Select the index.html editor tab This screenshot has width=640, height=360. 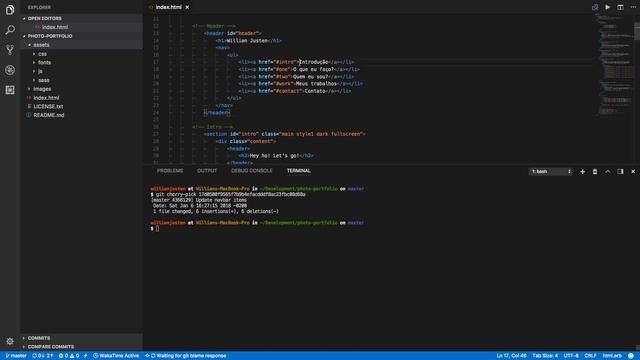click(x=169, y=7)
